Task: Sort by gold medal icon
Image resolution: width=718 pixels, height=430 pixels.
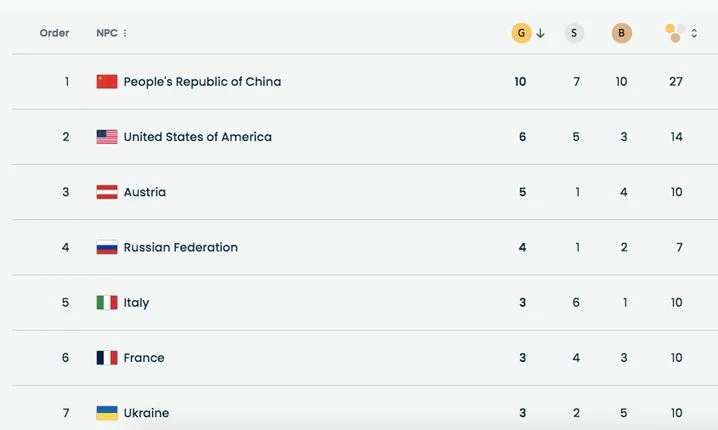Action: click(521, 33)
